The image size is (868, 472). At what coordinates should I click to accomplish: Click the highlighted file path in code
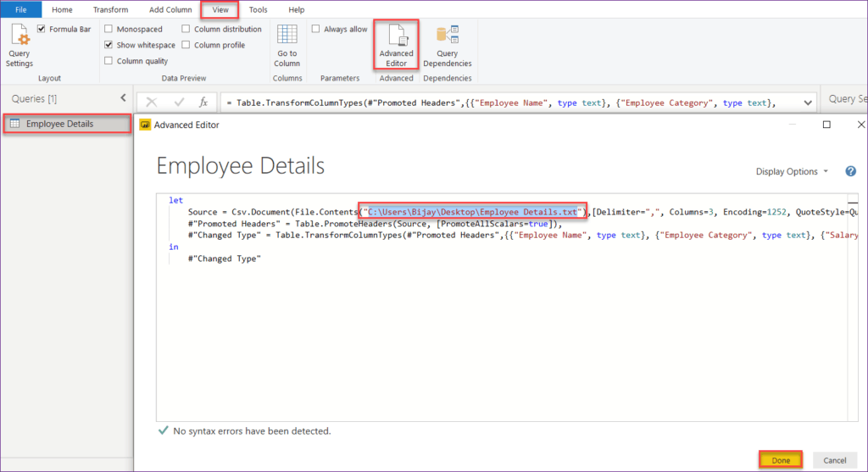(x=472, y=212)
